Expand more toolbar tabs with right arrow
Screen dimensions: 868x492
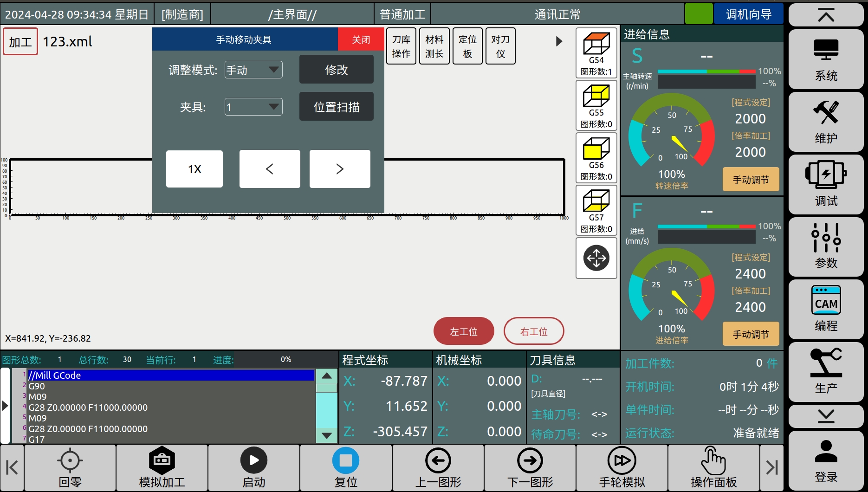click(559, 41)
